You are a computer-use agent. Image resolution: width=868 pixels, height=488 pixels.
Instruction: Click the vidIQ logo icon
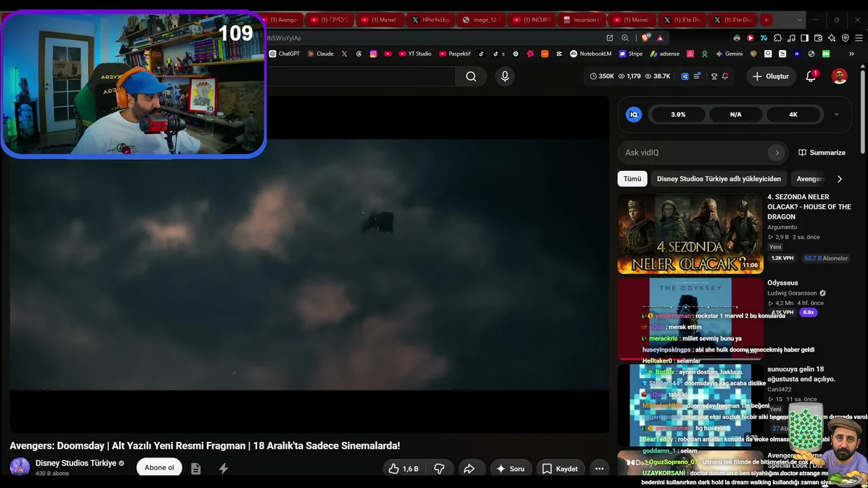click(x=634, y=115)
